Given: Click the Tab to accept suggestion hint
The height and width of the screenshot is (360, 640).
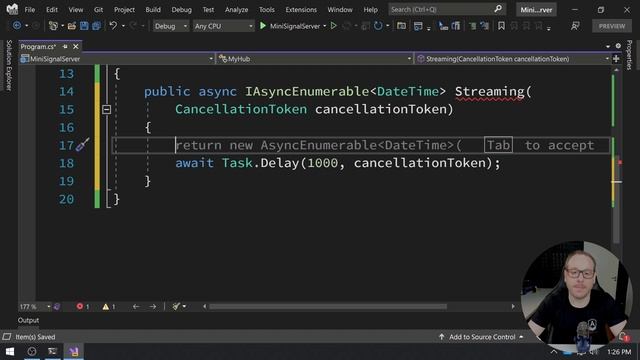Looking at the screenshot, I should pyautogui.click(x=540, y=145).
